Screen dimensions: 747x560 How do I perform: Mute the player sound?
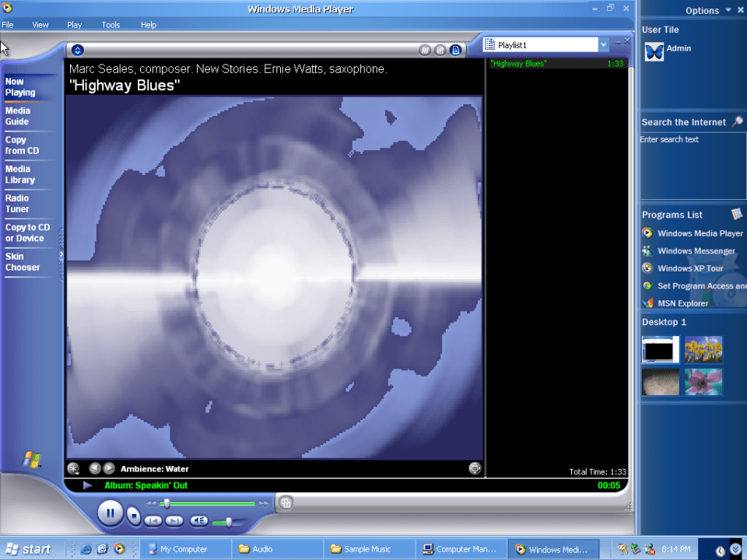[x=199, y=520]
